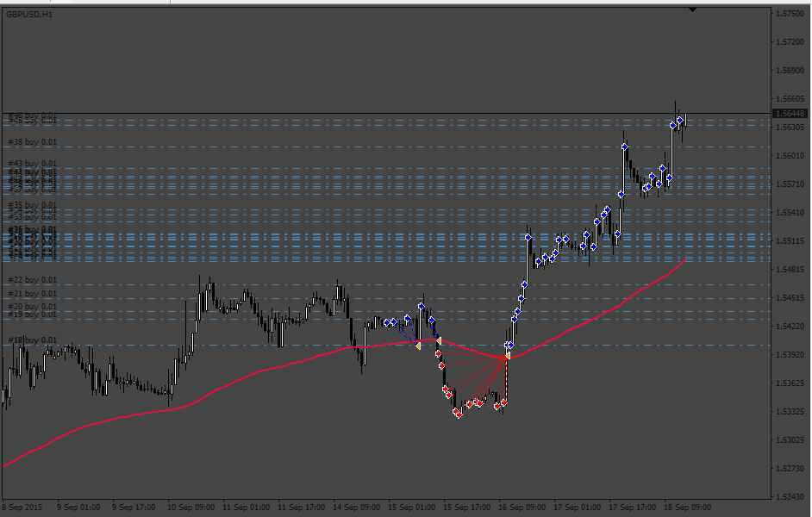Click price scale value 1.53025
Viewport: 812px width, 517px height.
[x=790, y=440]
